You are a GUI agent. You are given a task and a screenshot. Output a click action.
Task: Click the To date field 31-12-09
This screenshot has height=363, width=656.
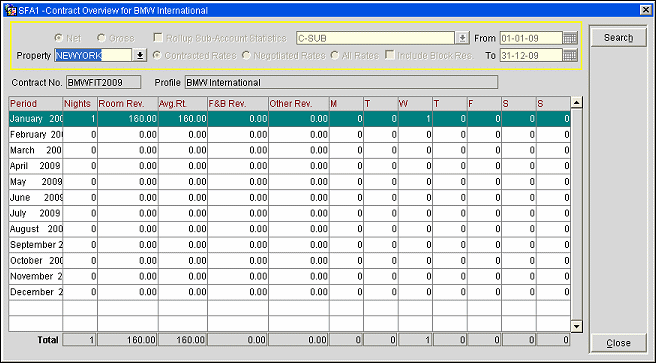pos(531,55)
